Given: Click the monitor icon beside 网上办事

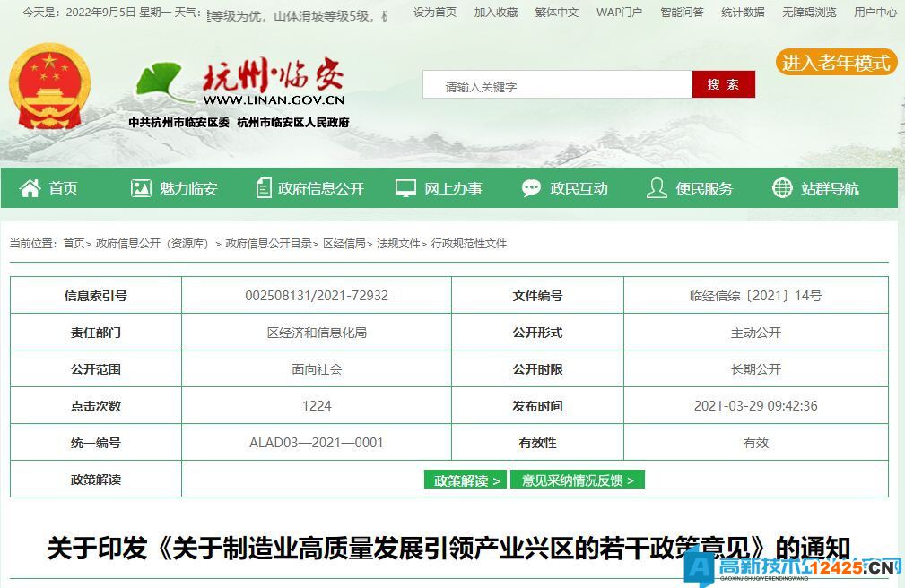Looking at the screenshot, I should [405, 188].
